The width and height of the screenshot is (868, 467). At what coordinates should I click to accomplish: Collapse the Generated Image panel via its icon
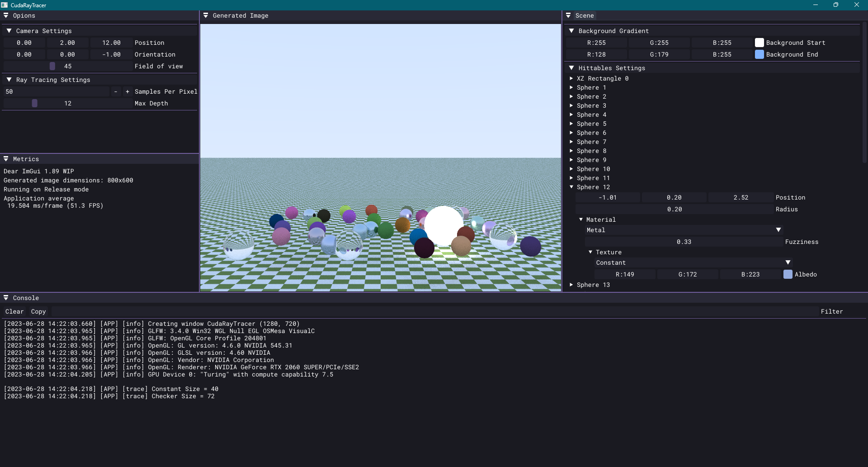point(206,15)
